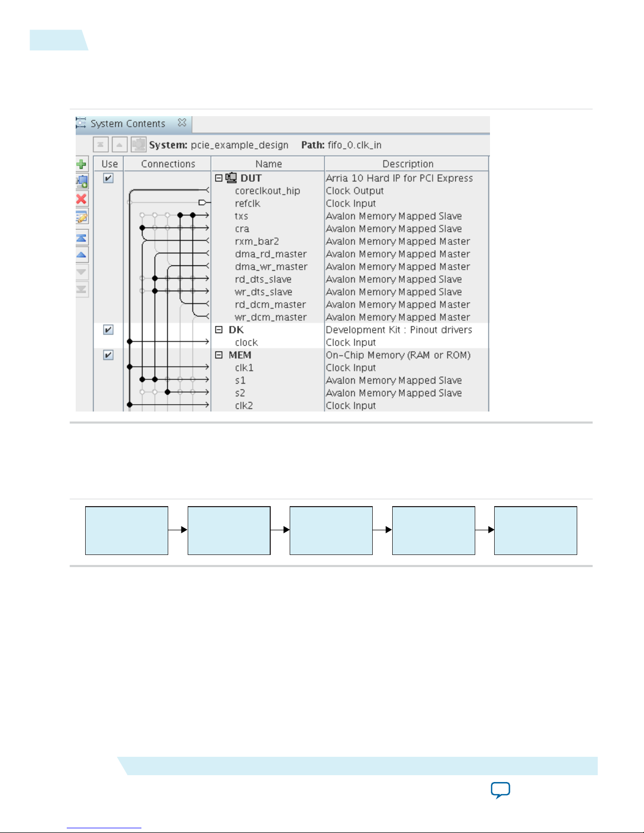Click the up-one-level hierarchy arrow button

pyautogui.click(x=120, y=145)
